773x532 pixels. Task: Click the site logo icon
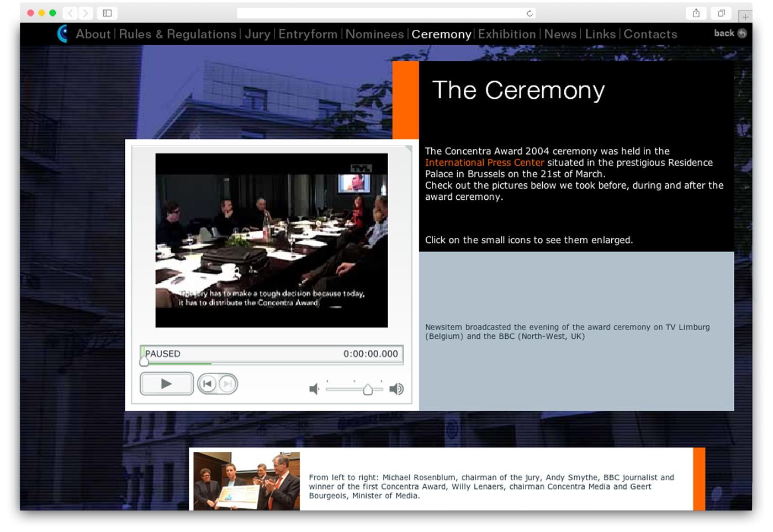63,34
